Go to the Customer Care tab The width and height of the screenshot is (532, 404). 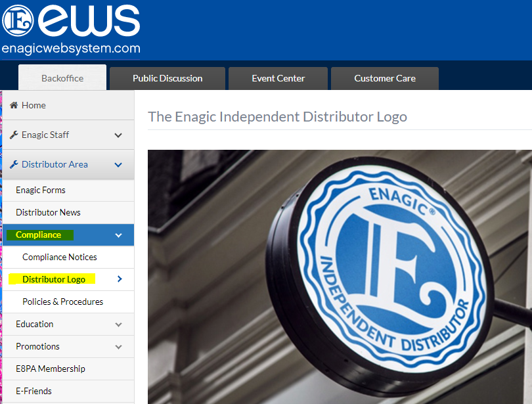pyautogui.click(x=385, y=78)
